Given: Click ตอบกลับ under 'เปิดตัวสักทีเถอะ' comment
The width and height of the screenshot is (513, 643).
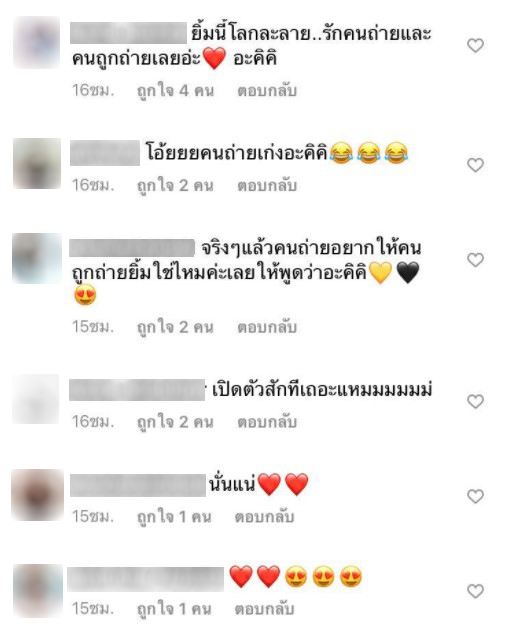Looking at the screenshot, I should click(267, 422).
